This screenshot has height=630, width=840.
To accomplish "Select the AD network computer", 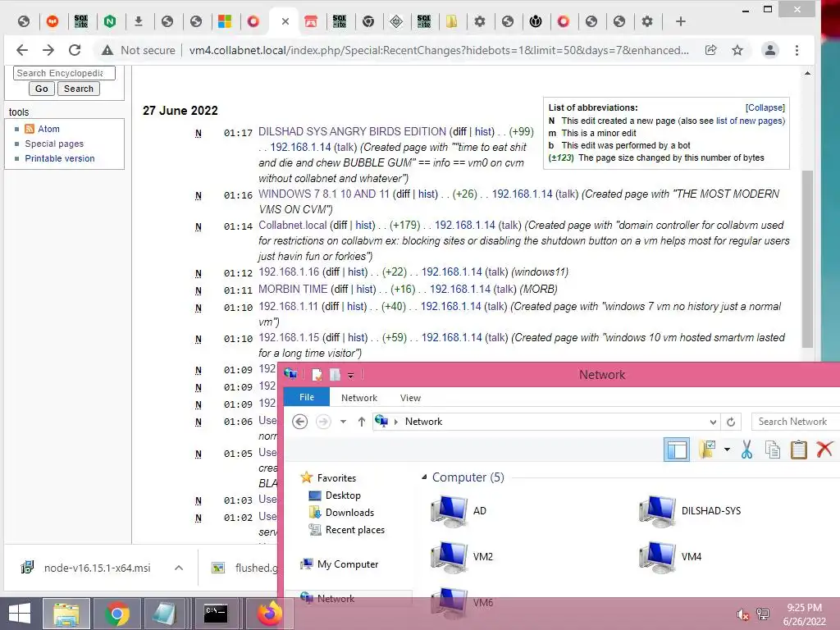I will click(x=459, y=512).
